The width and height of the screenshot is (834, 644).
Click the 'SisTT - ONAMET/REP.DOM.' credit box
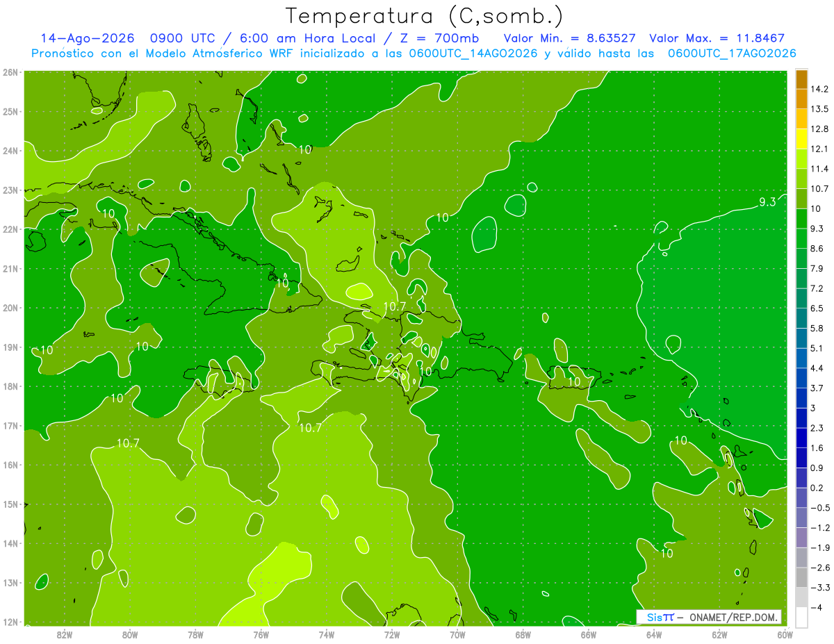709,617
